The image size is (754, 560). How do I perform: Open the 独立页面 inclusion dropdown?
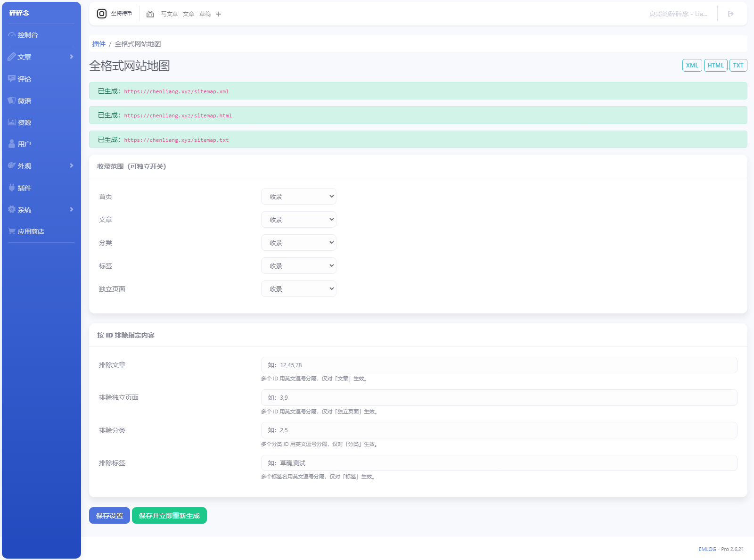[299, 289]
